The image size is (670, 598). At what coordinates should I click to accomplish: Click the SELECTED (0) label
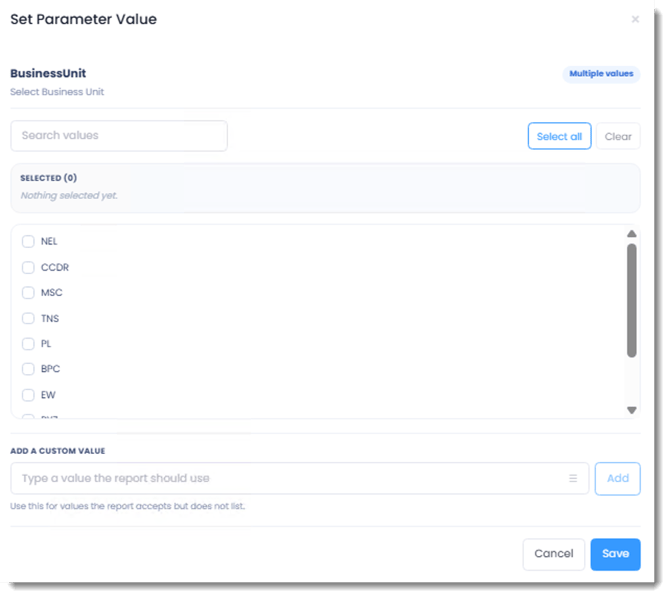click(49, 178)
